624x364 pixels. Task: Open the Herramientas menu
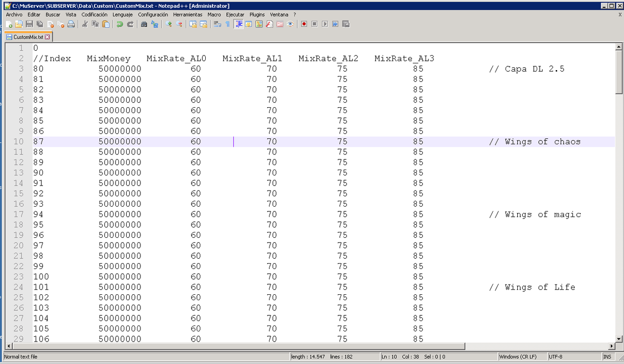click(188, 15)
